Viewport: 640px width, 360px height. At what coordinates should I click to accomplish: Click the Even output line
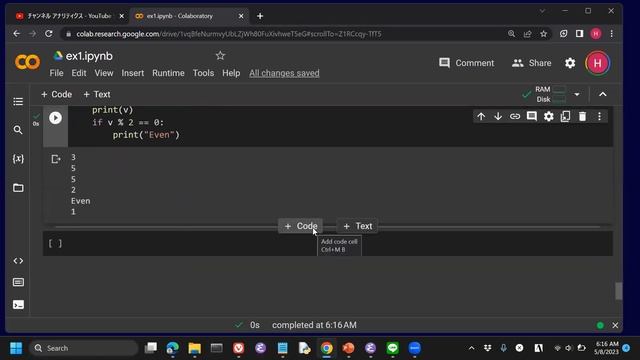(80, 201)
